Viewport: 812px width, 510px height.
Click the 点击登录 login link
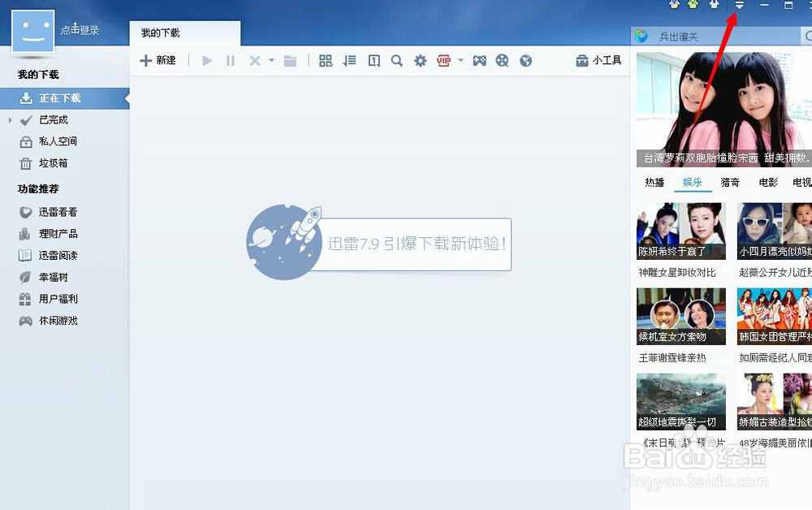click(x=80, y=30)
